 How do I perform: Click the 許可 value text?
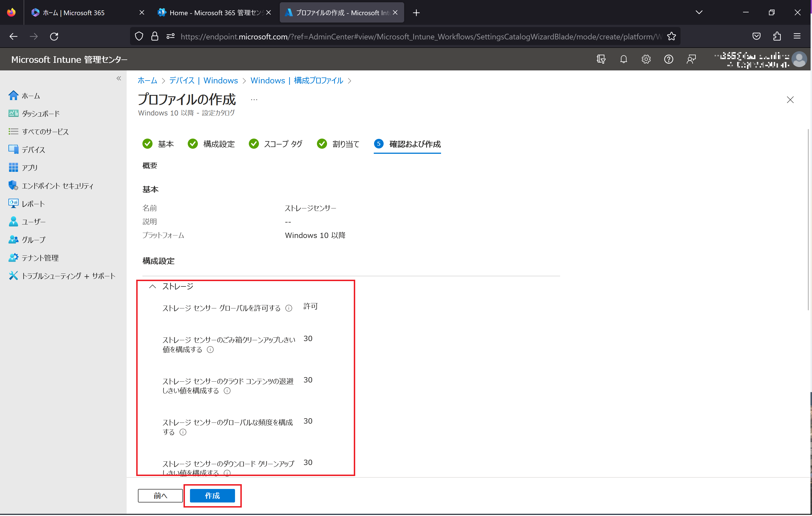coord(310,306)
